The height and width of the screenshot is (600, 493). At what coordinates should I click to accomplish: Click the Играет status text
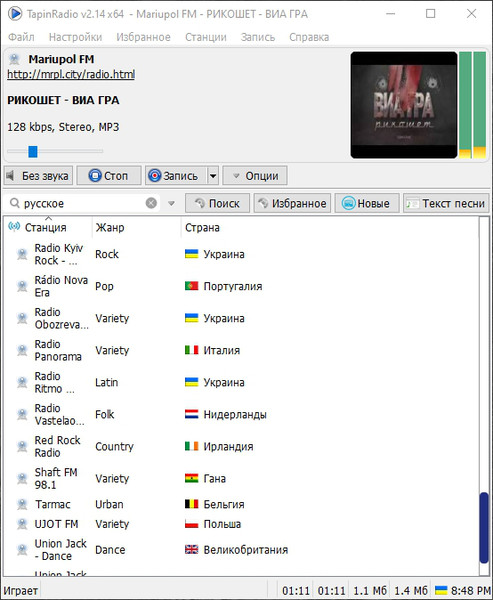[x=21, y=590]
